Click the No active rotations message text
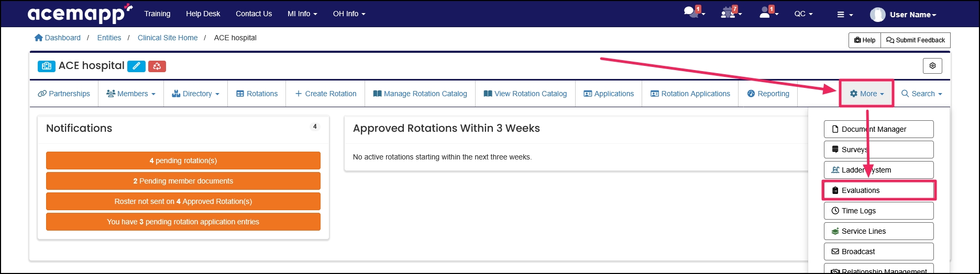This screenshot has width=980, height=274. click(x=442, y=157)
